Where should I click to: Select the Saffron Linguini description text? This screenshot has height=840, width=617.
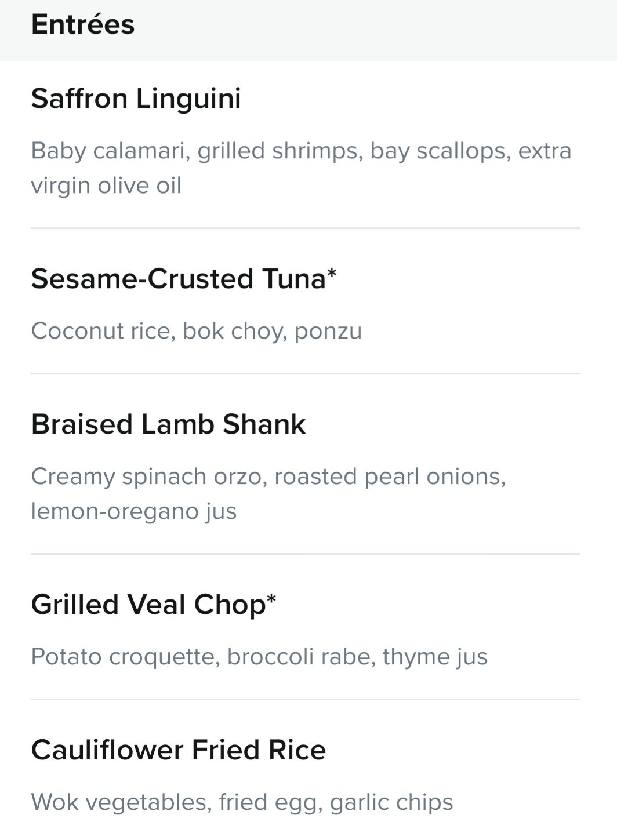pos(302,168)
